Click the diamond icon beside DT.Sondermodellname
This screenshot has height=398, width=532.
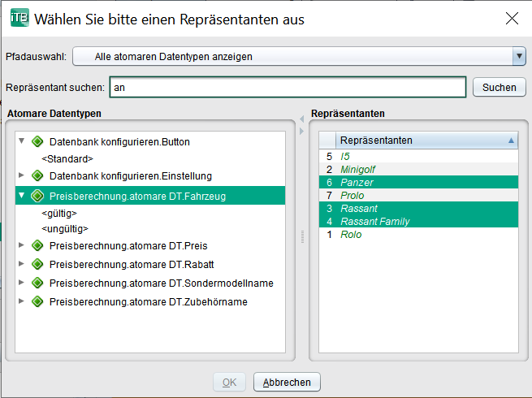[x=37, y=283]
